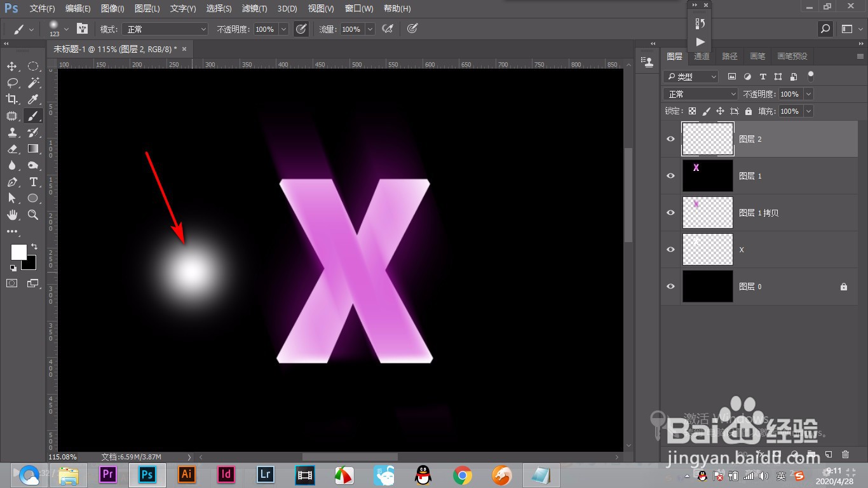Expand brush 流量 flow dropdown
This screenshot has width=868, height=488.
coord(369,29)
